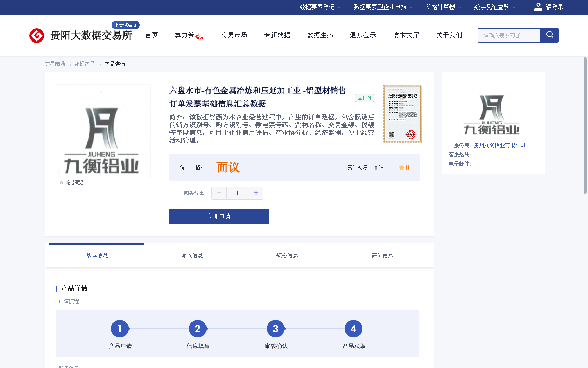The width and height of the screenshot is (588, 368).
Task: Expand the 数据要素型企业申报 dropdown
Action: [383, 7]
